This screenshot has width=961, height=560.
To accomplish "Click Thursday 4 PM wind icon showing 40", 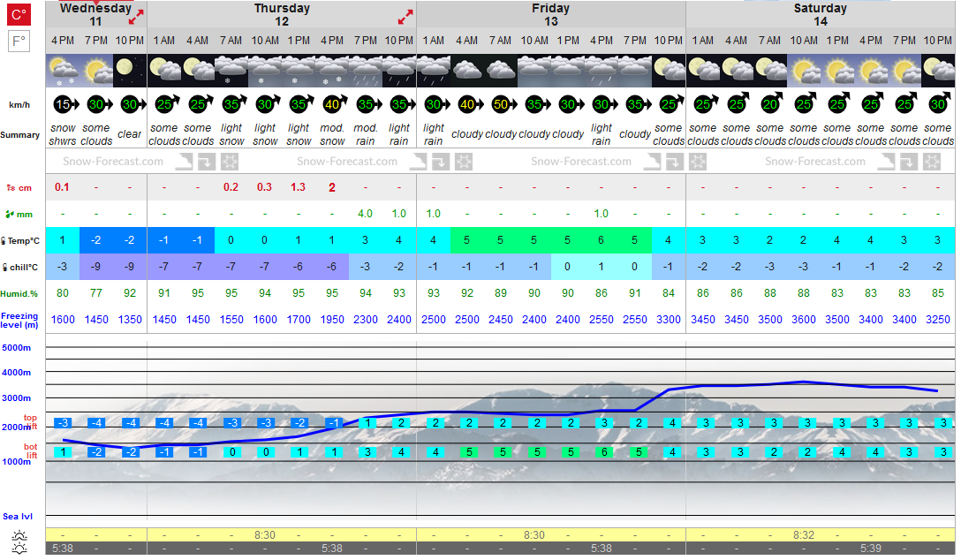I will pyautogui.click(x=335, y=103).
